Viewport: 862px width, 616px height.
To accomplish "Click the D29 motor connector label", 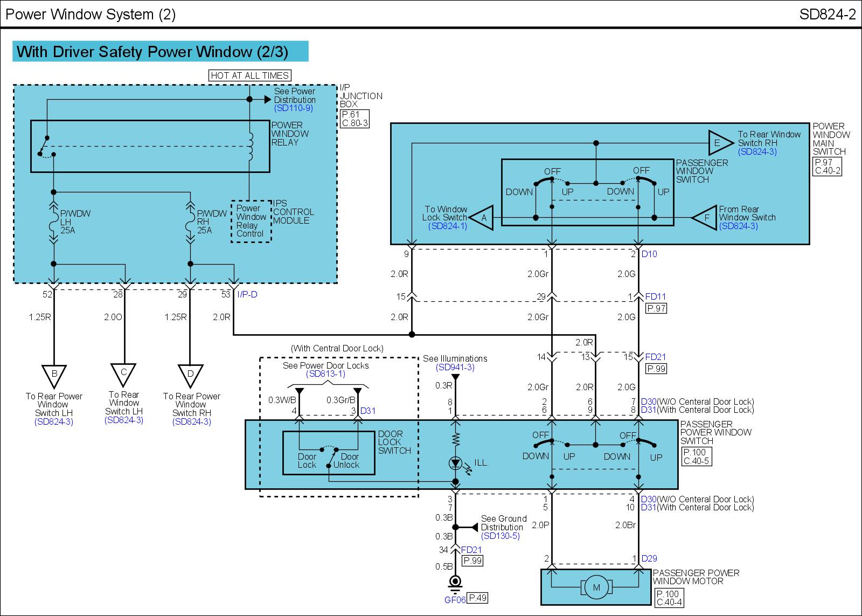I will (649, 559).
